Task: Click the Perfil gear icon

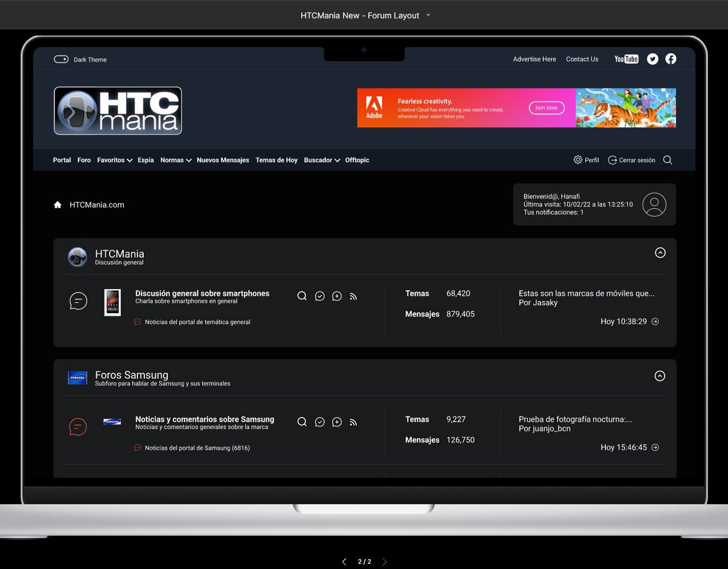Action: (578, 160)
